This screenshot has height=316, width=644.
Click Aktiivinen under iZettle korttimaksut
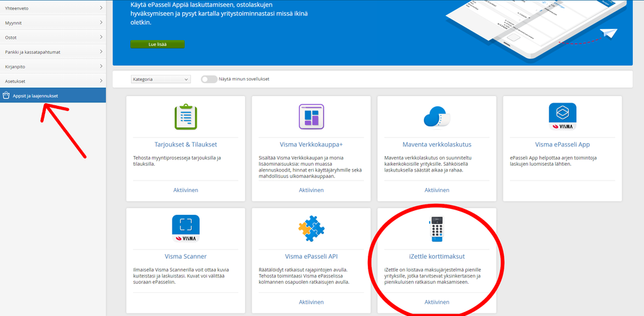pos(437,302)
